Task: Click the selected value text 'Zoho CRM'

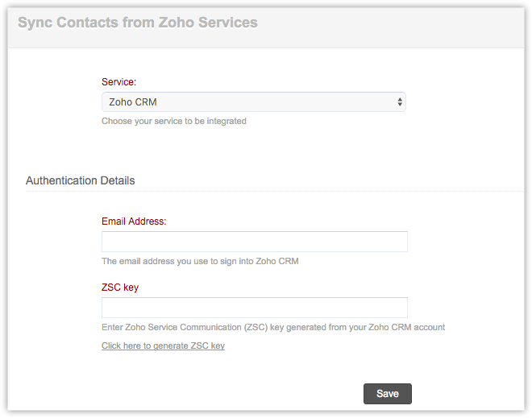Action: coord(133,102)
